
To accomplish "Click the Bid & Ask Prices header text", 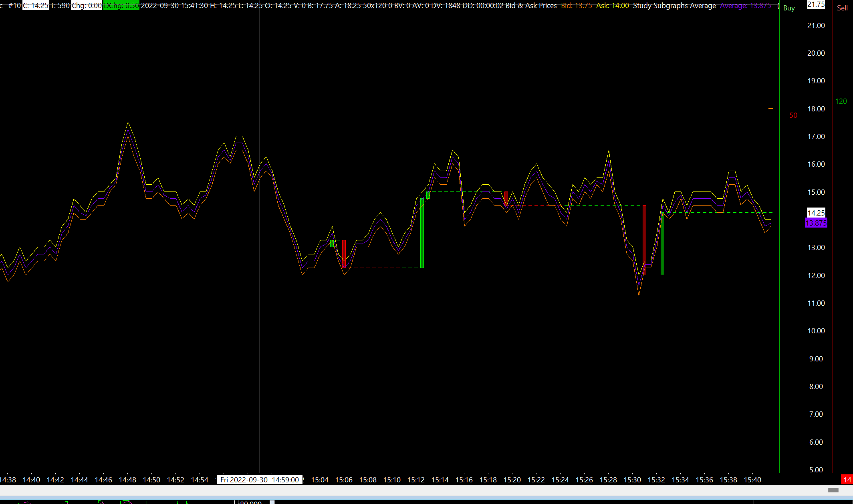I will tap(531, 6).
